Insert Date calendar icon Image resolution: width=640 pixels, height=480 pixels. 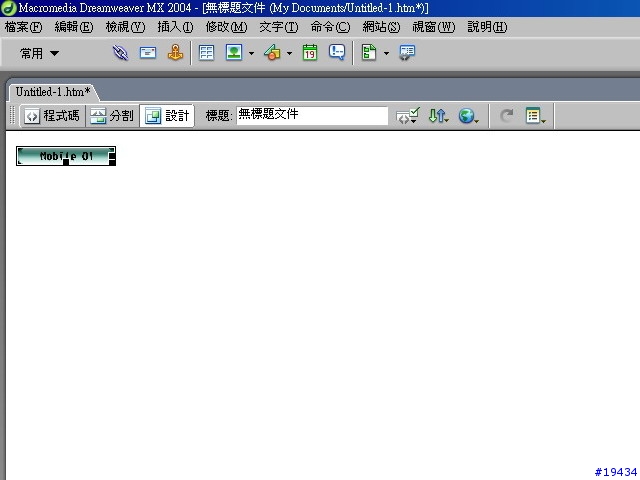310,53
